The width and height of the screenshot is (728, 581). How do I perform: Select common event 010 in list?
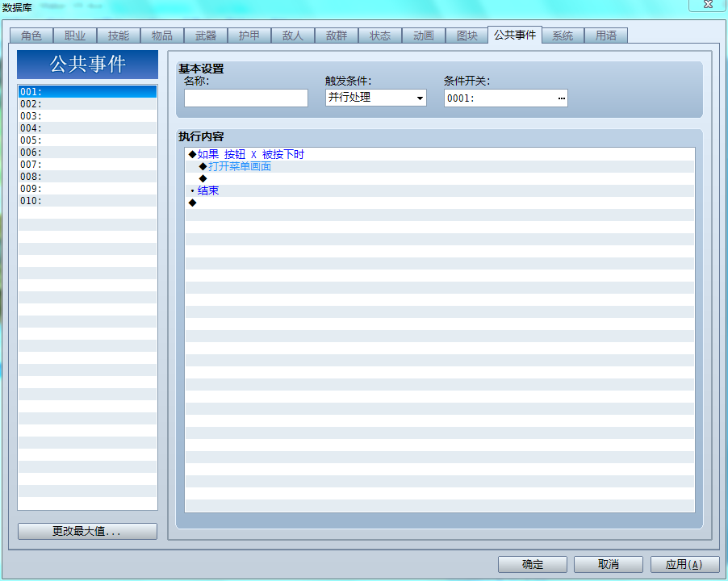coord(87,200)
